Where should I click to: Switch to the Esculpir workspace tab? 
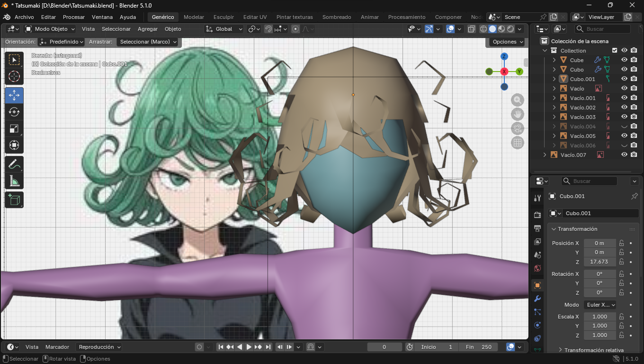[x=224, y=17]
